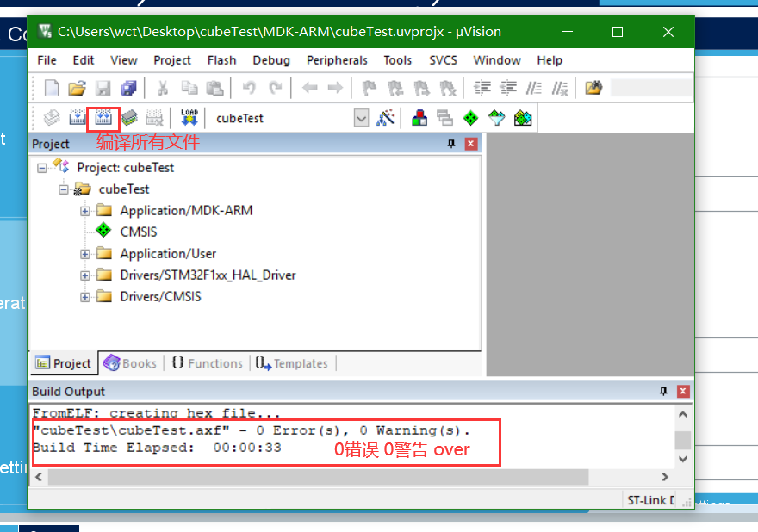Click the Redo arrow icon

pyautogui.click(x=275, y=88)
